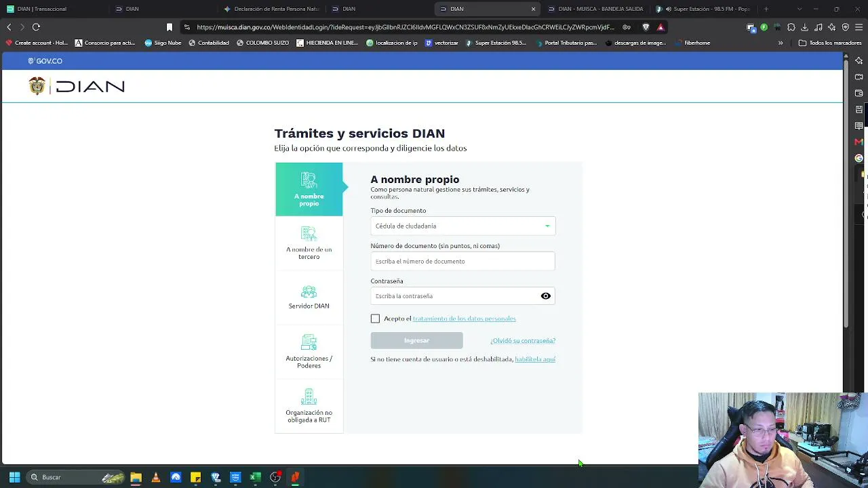Bookmark this page with the bookmark icon
This screenshot has width=868, height=488.
click(170, 27)
